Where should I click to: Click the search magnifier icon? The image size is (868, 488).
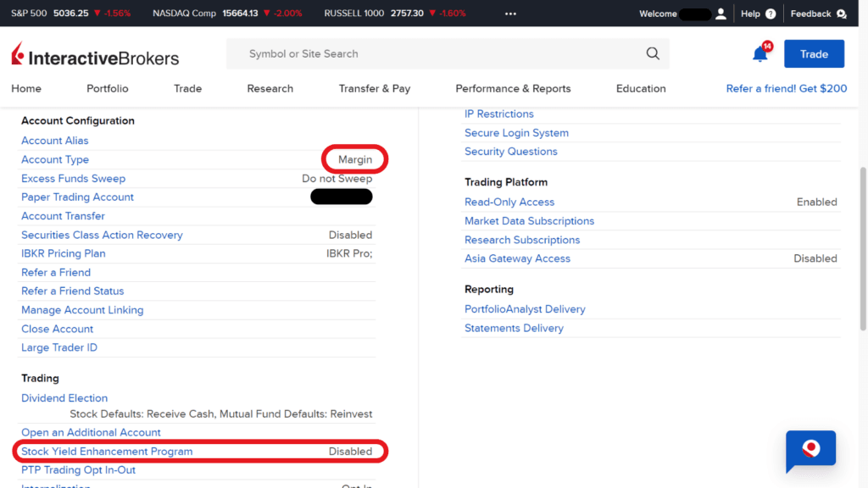point(653,53)
